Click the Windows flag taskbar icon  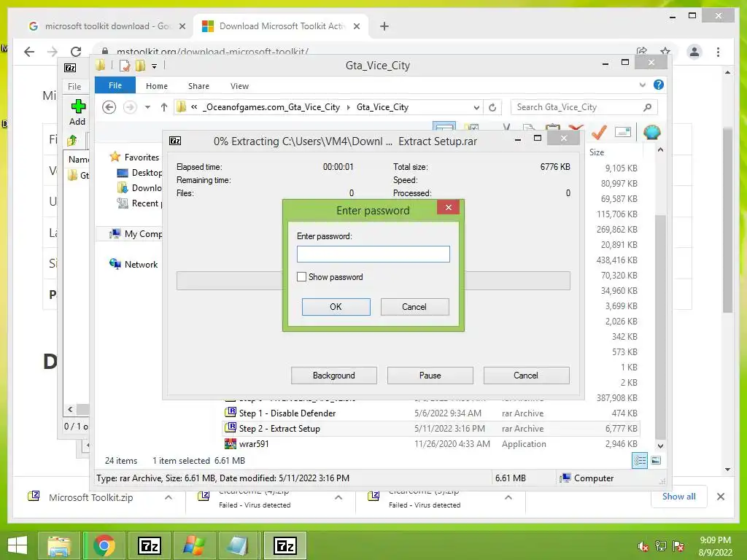point(194,545)
